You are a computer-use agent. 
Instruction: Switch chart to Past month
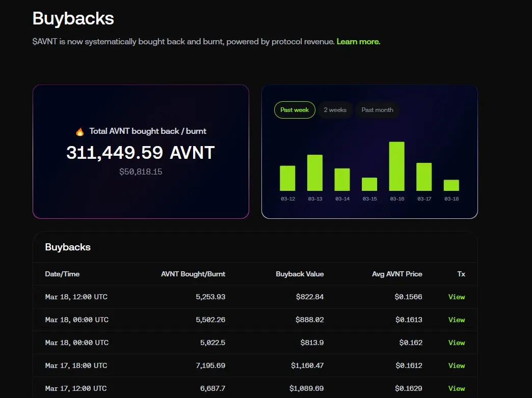pyautogui.click(x=377, y=110)
